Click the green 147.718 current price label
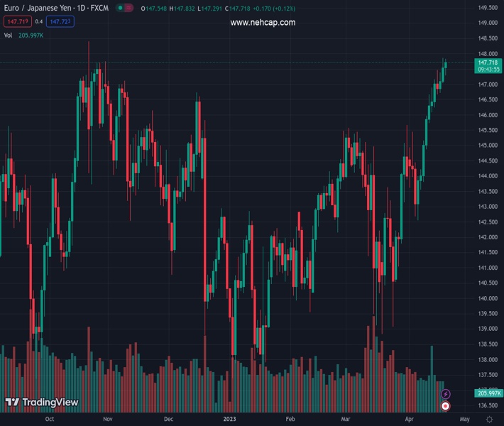This screenshot has width=504, height=426. [489, 62]
